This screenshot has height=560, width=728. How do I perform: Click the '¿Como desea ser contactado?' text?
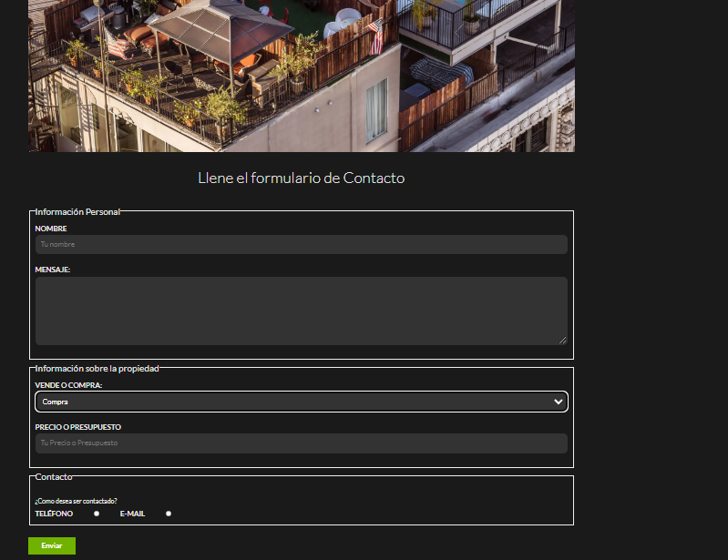(x=76, y=500)
